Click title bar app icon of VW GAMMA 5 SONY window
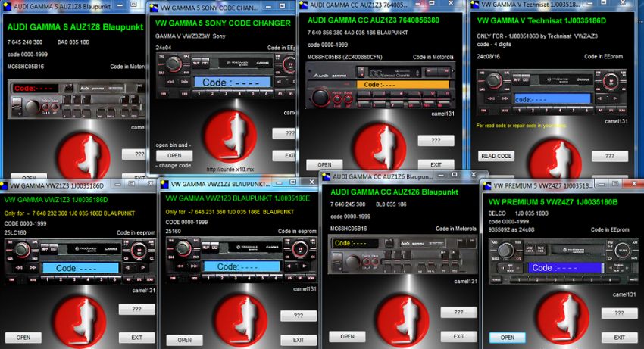 [154, 8]
